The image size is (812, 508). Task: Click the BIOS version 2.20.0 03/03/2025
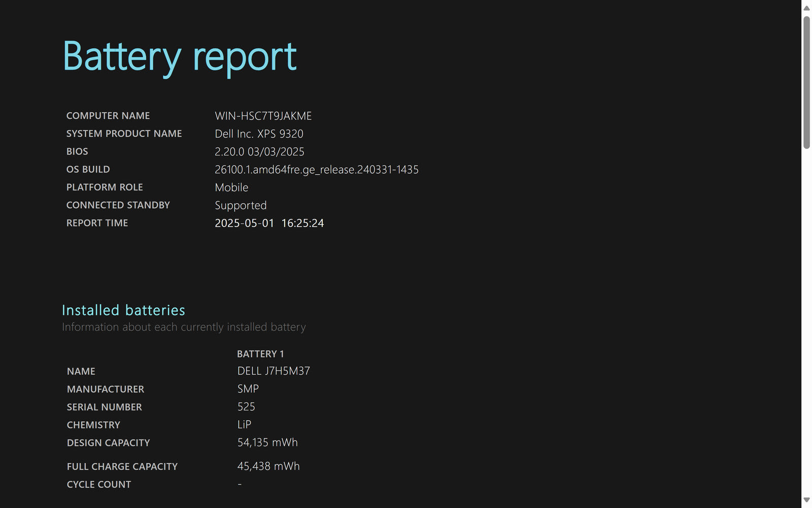(x=259, y=151)
